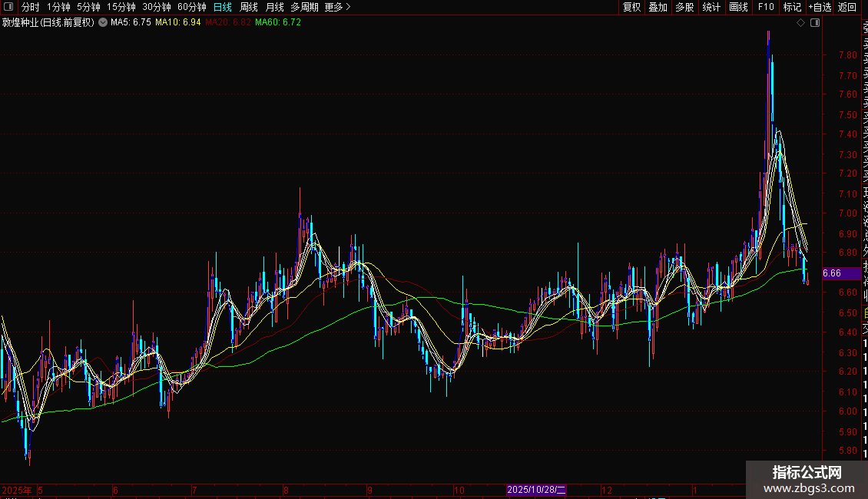Screen dimensions: 868x499
Task: Toggle the left sidebar panel icon
Action: pos(8,7)
